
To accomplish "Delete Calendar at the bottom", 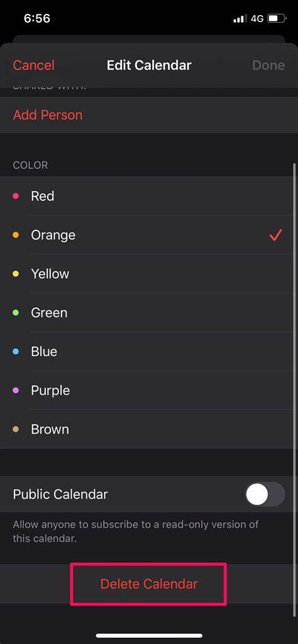I will coord(149,584).
